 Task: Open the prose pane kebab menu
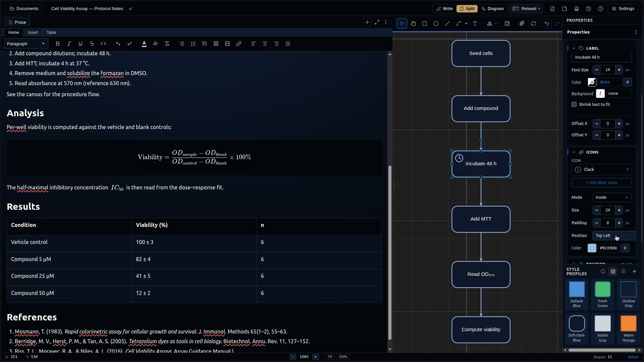point(386,22)
